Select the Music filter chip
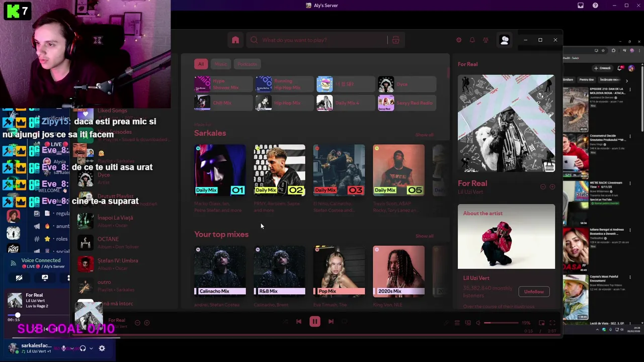This screenshot has height=362, width=644. click(x=221, y=64)
